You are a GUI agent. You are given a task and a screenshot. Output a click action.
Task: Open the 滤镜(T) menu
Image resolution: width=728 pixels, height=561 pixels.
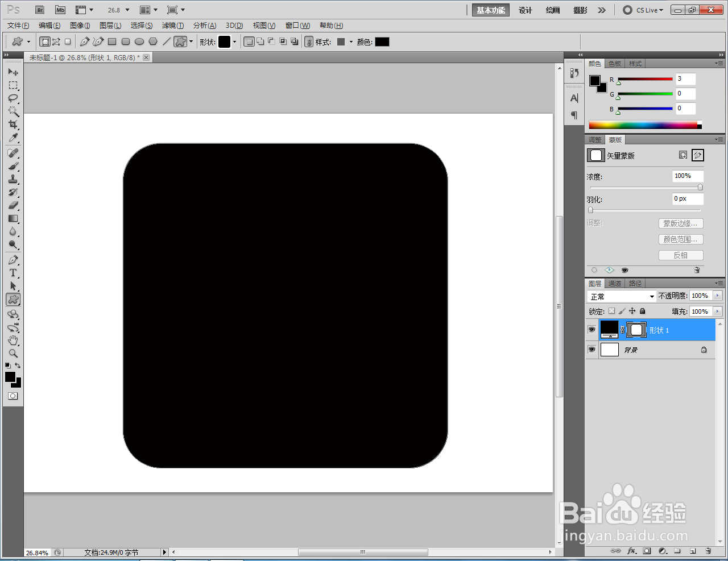point(173,26)
